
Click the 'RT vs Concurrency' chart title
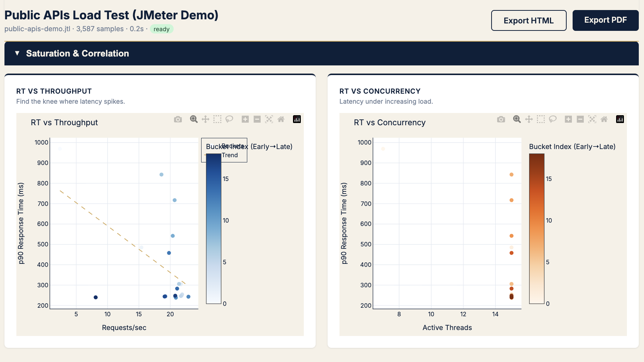(390, 123)
